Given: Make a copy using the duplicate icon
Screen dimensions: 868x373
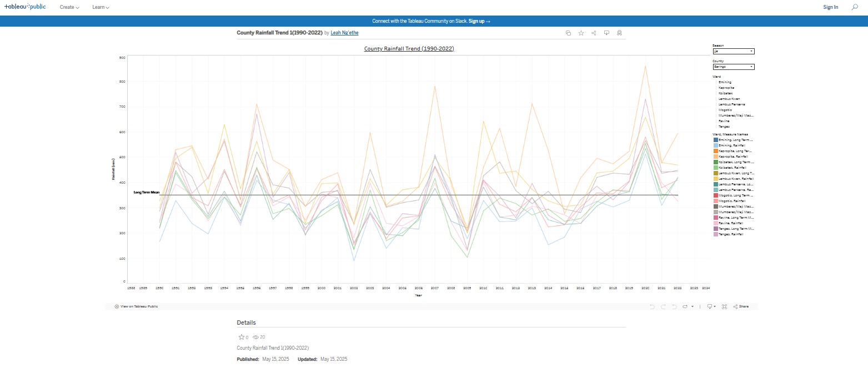Looking at the screenshot, I should [568, 33].
